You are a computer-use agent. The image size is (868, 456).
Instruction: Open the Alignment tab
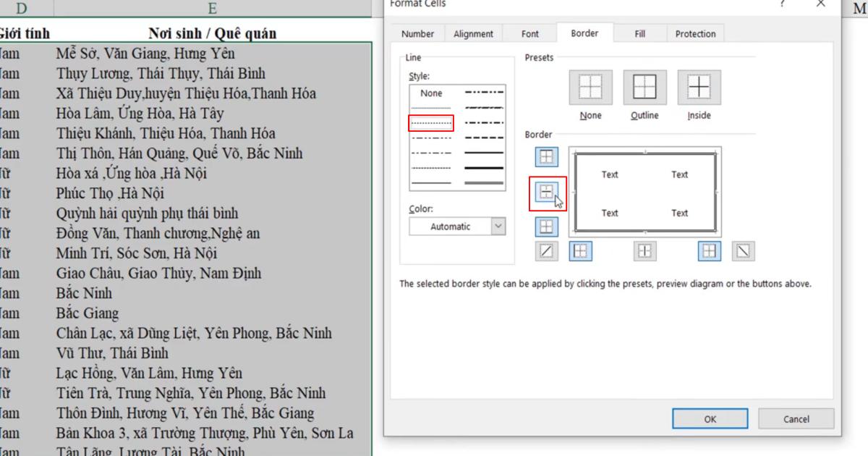click(473, 33)
